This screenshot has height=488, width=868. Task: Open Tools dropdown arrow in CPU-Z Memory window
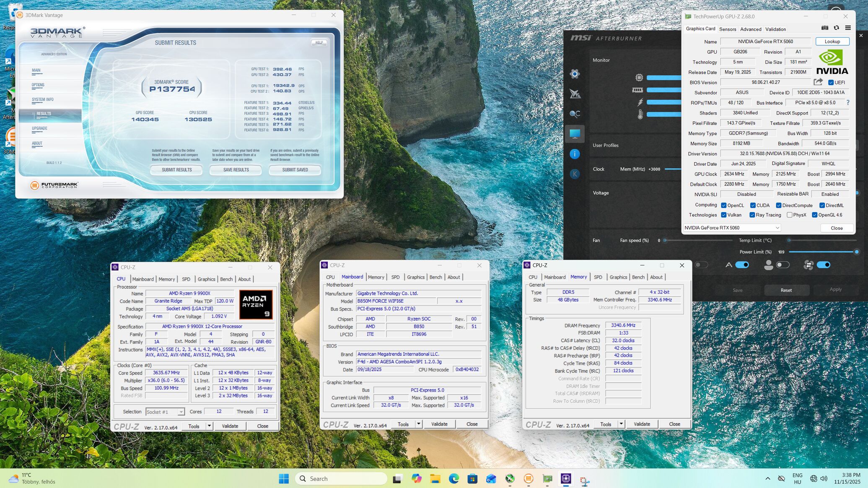pyautogui.click(x=621, y=424)
